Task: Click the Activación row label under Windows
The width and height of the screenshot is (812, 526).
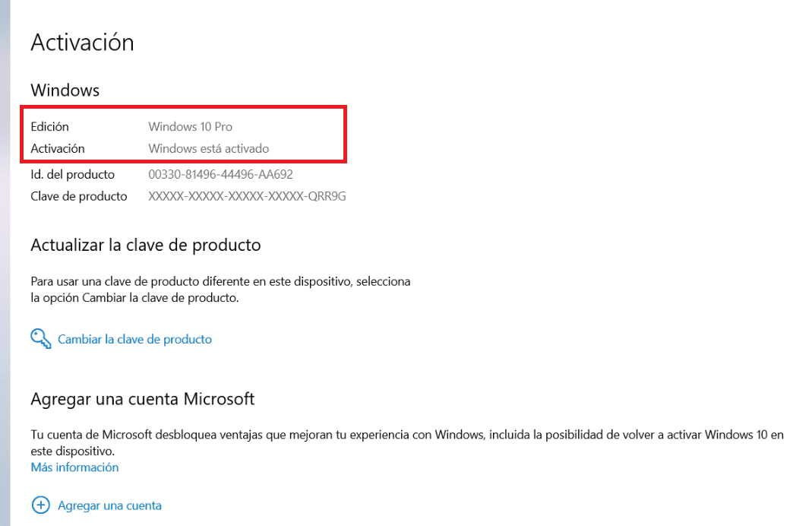Action: tap(58, 148)
